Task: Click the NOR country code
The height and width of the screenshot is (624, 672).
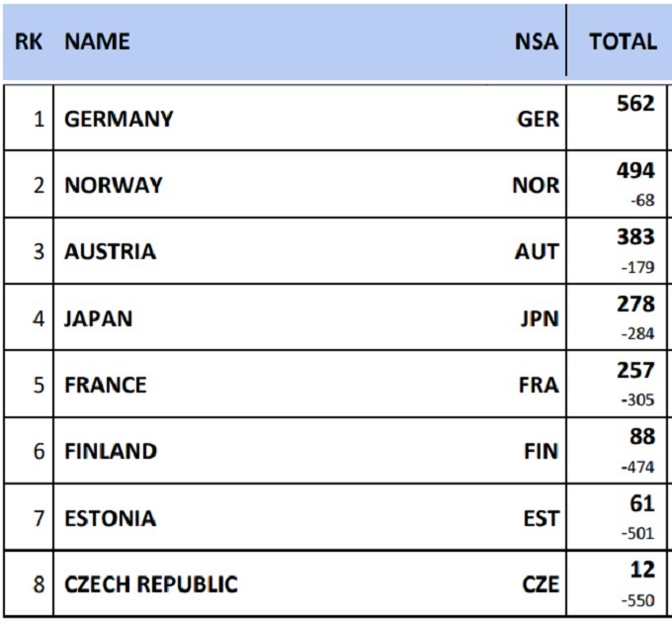Action: [536, 185]
